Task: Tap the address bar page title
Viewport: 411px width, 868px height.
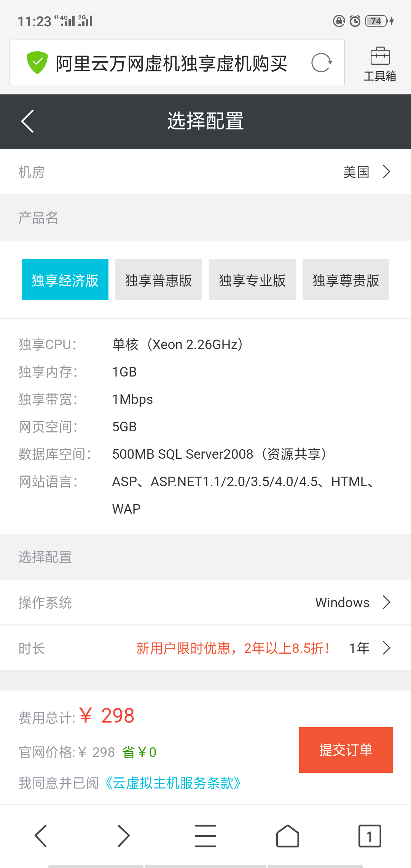Action: (171, 63)
